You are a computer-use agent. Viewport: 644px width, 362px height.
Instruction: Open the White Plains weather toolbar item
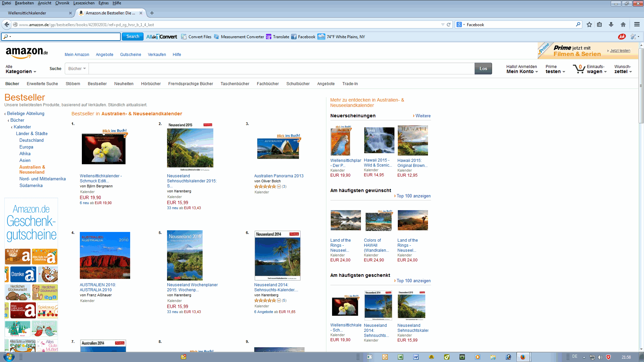tap(341, 37)
